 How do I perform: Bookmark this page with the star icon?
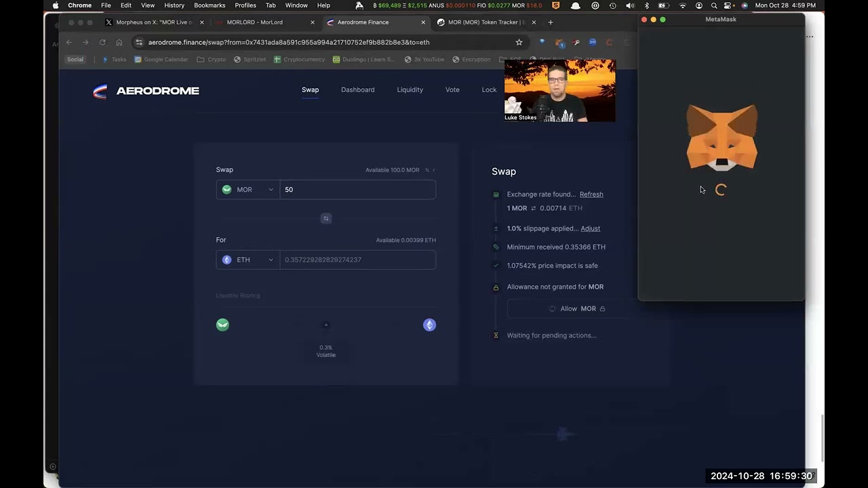tap(519, 42)
